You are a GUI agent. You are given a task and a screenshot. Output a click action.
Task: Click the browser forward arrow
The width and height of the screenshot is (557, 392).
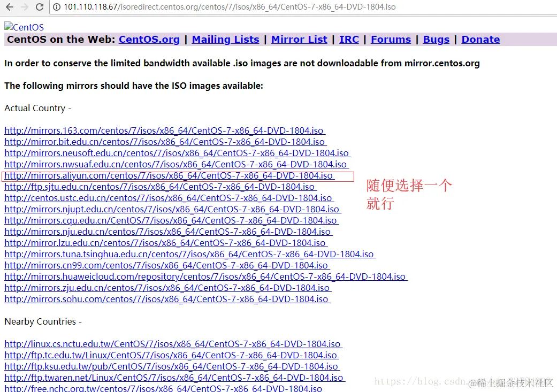(x=25, y=7)
